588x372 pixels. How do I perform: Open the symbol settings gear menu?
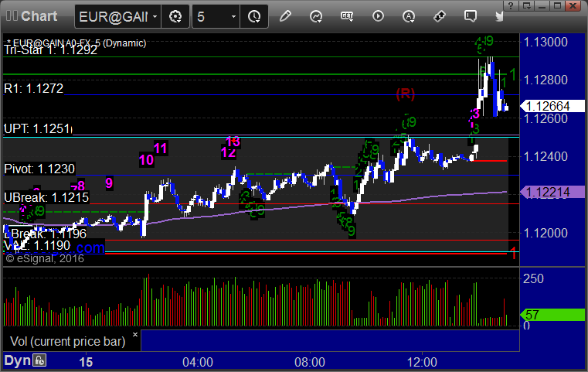point(175,16)
